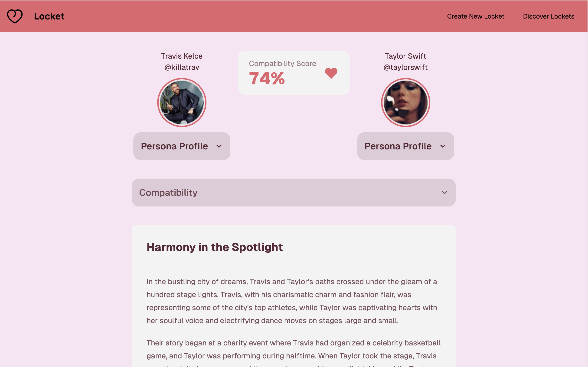
Task: Click the 74% compatibility score value
Action: (x=267, y=78)
